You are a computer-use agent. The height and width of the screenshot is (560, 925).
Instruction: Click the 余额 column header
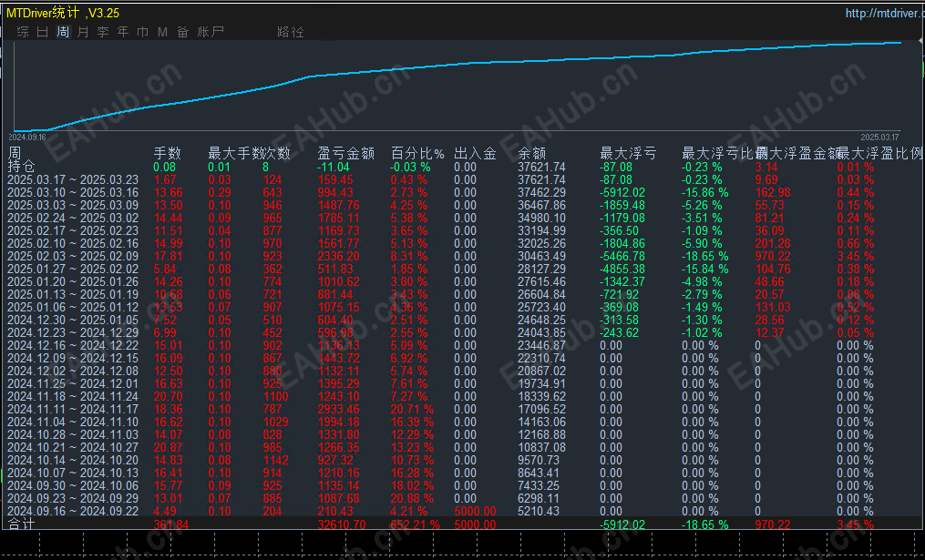tap(531, 154)
